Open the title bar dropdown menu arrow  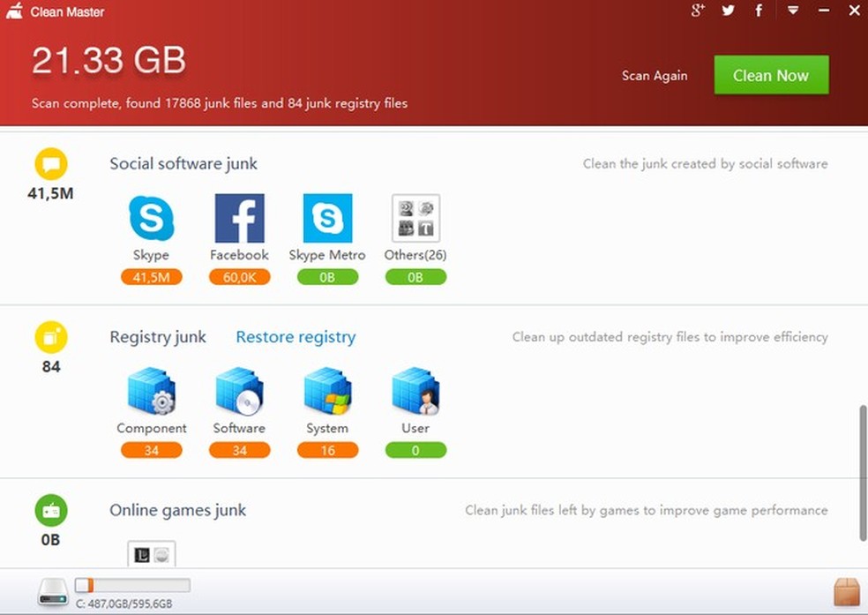(793, 10)
